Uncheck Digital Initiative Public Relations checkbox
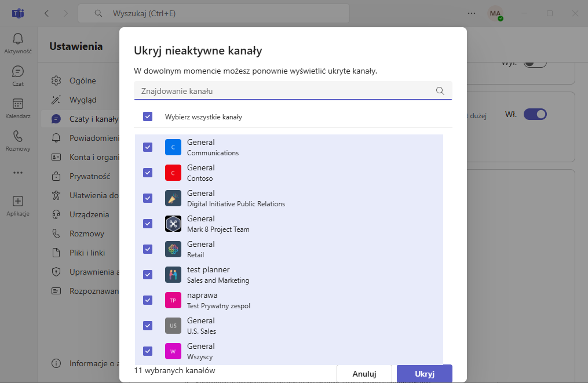Image resolution: width=588 pixels, height=383 pixels. 148,198
